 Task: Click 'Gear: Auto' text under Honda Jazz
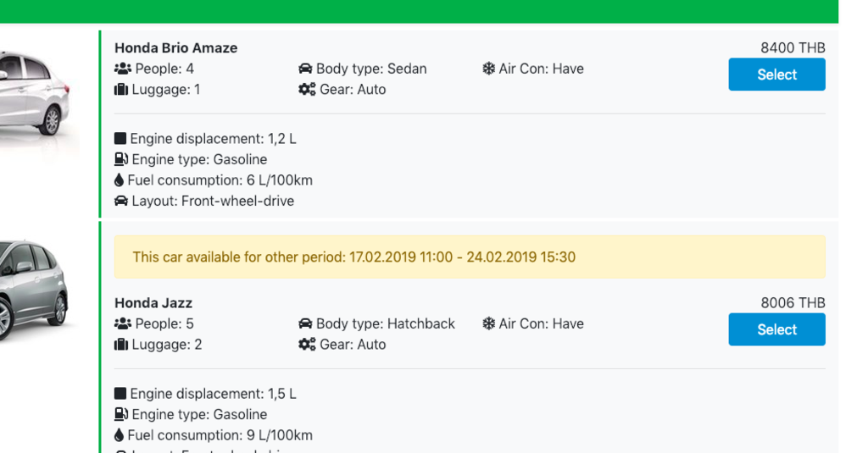coord(353,344)
